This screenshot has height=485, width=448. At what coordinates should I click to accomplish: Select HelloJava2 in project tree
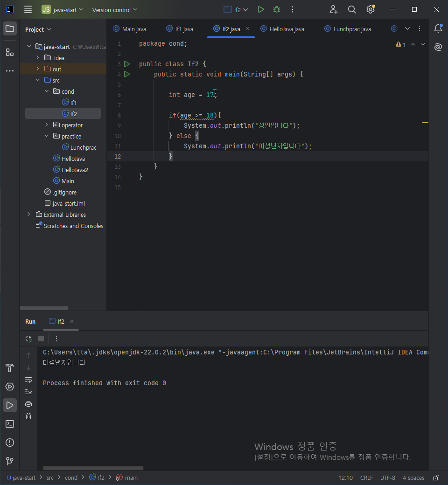tap(70, 170)
